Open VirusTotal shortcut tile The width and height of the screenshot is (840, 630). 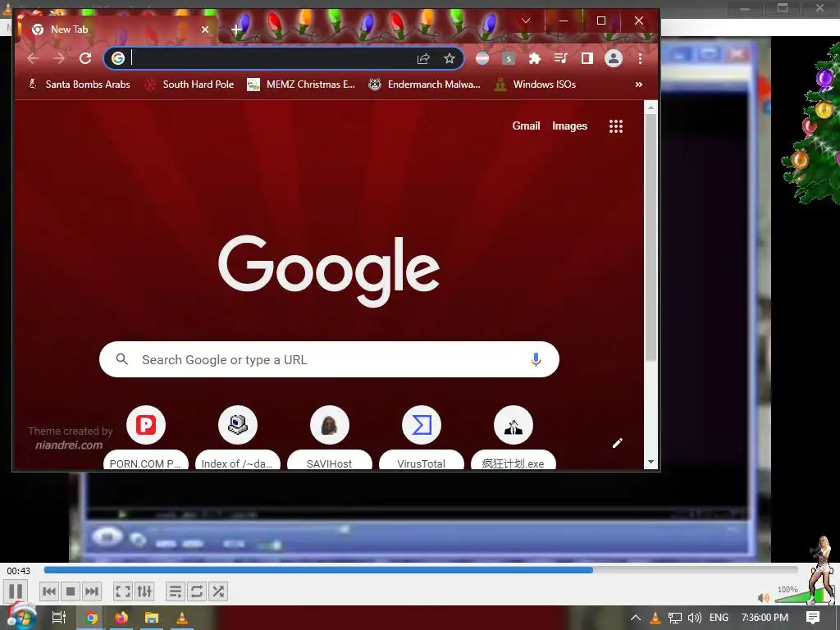421,437
